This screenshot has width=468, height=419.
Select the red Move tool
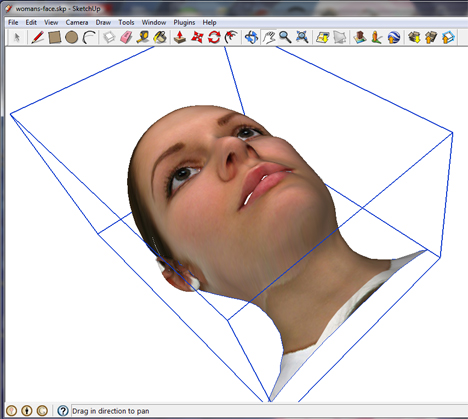click(x=197, y=37)
